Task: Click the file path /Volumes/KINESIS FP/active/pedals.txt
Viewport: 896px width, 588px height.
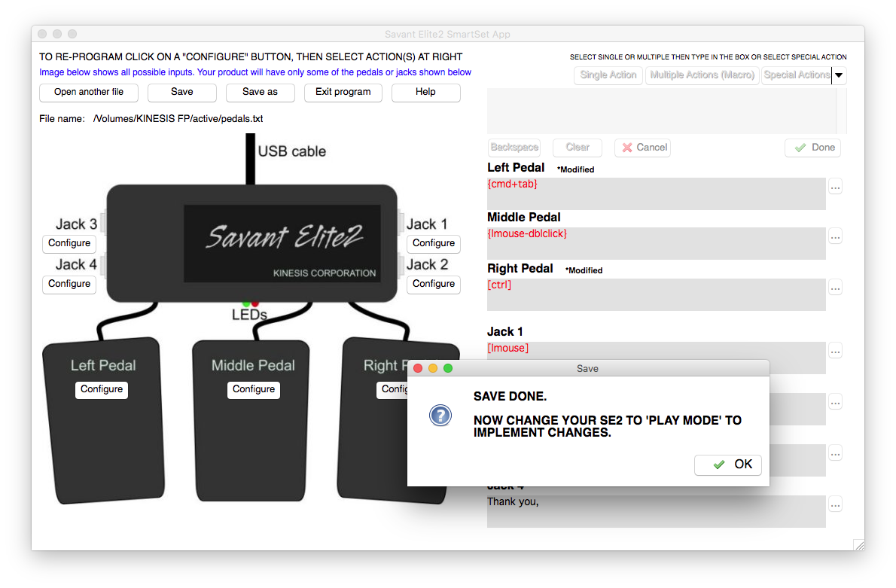Action: [178, 119]
